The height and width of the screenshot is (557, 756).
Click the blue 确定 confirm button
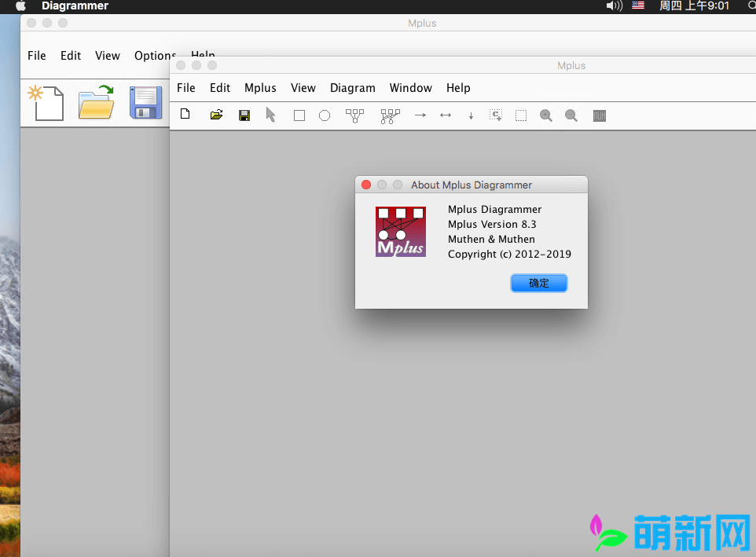[539, 284]
